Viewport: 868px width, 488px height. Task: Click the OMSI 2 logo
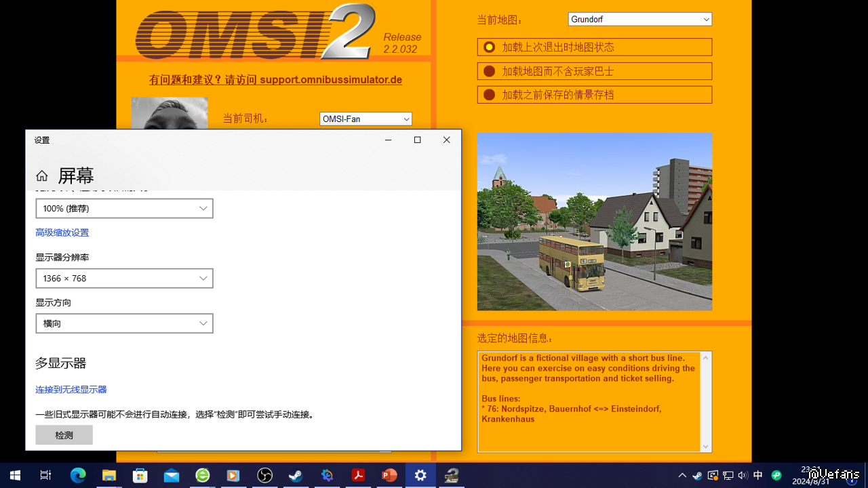click(x=256, y=32)
